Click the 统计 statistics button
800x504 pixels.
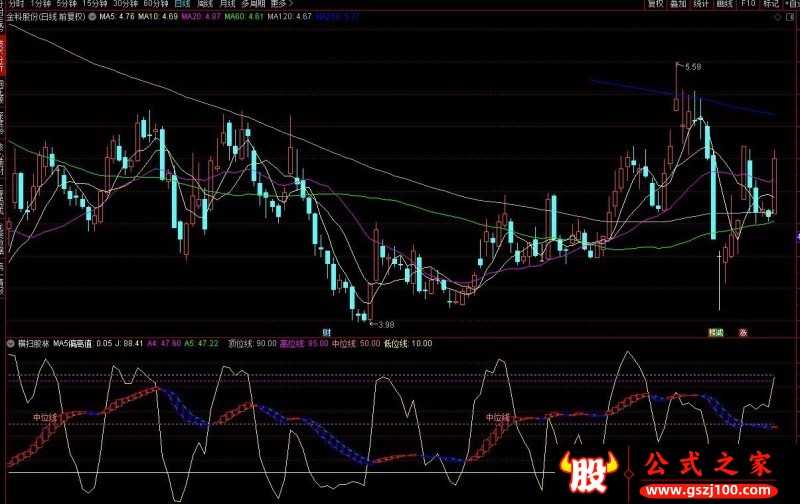point(701,5)
